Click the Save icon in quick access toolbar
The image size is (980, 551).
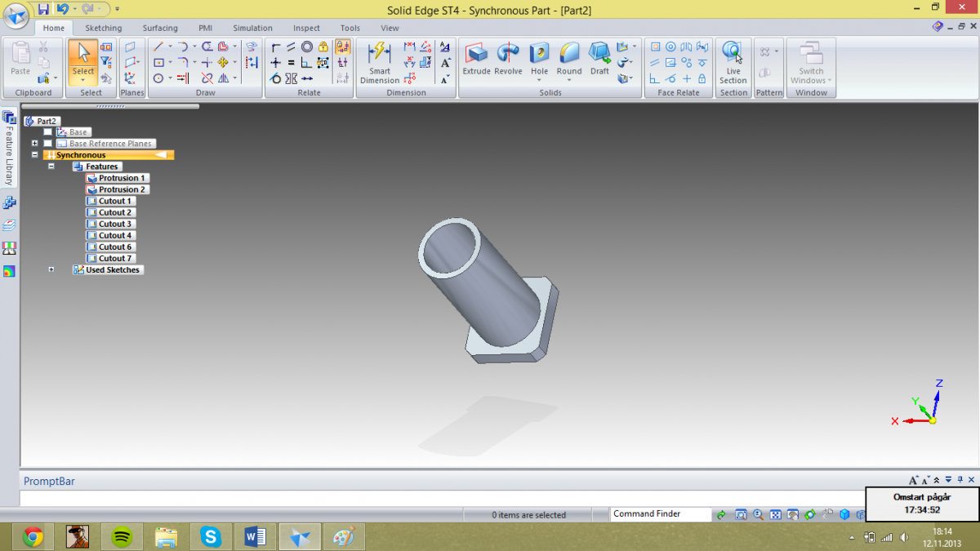(x=43, y=9)
